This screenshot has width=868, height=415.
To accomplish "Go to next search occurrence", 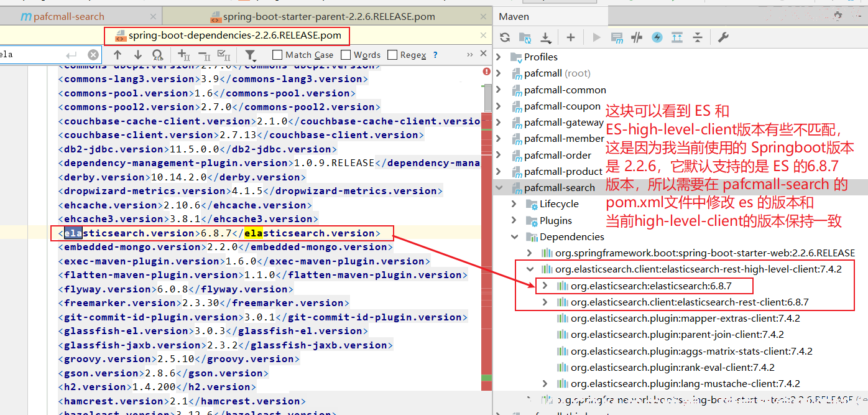I will [137, 55].
